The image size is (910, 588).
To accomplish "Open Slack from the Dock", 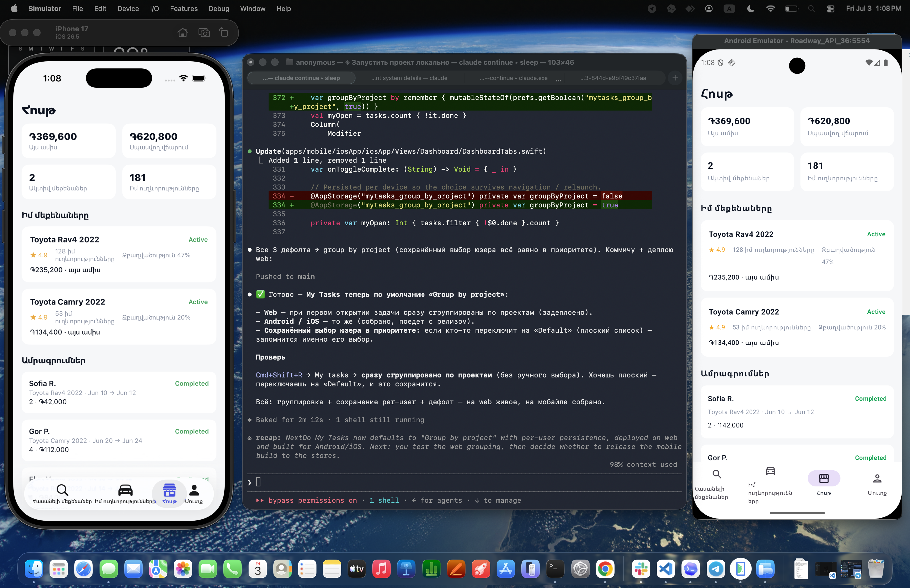I will point(641,569).
